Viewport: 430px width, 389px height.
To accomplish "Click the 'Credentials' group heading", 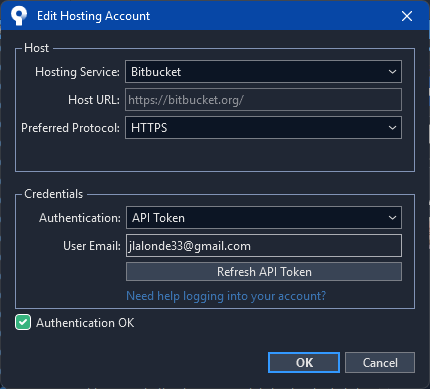I will coord(54,194).
